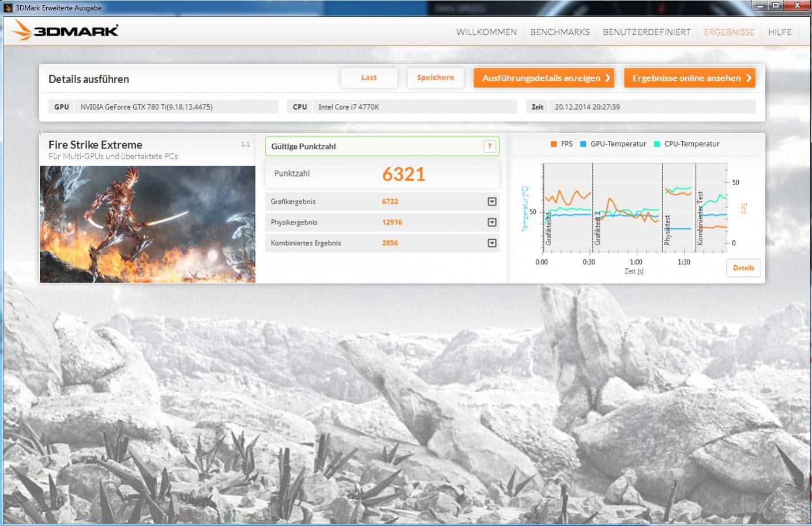
Task: Click the Details ausführen heading
Action: pyautogui.click(x=89, y=79)
